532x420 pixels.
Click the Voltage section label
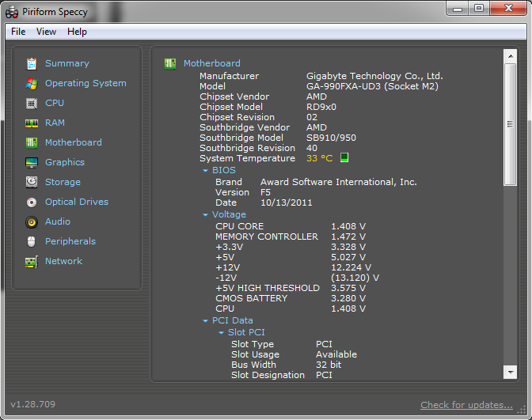click(229, 214)
